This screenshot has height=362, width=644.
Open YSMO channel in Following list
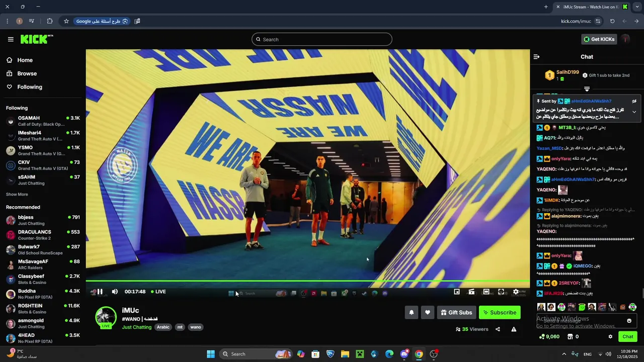[43, 150]
